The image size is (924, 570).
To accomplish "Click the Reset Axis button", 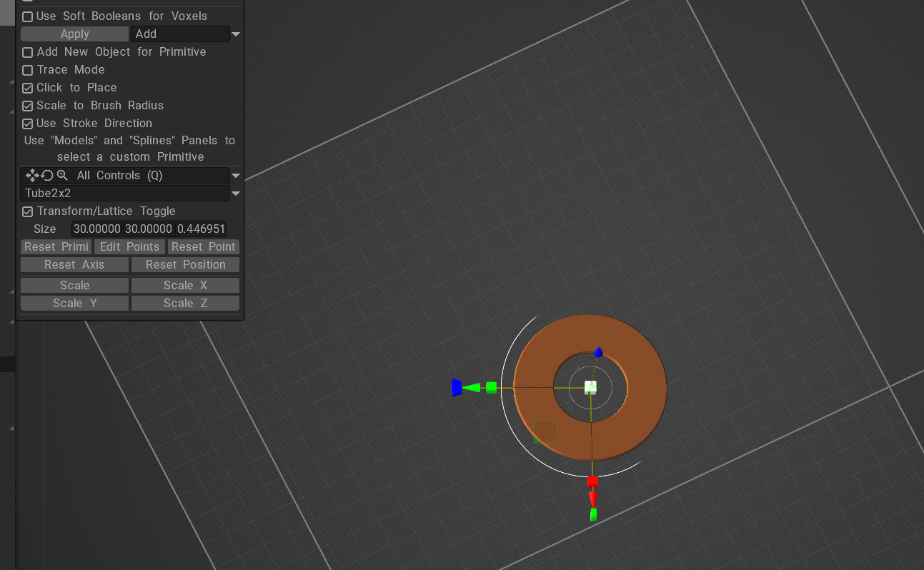I will 74,264.
